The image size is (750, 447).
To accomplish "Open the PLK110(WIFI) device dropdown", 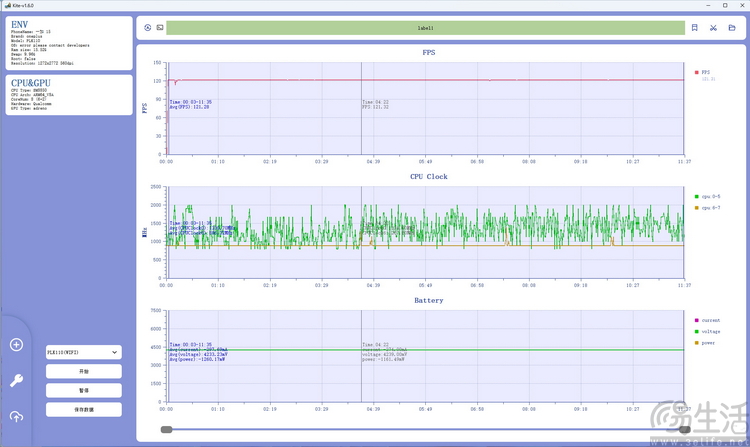I will pos(84,352).
